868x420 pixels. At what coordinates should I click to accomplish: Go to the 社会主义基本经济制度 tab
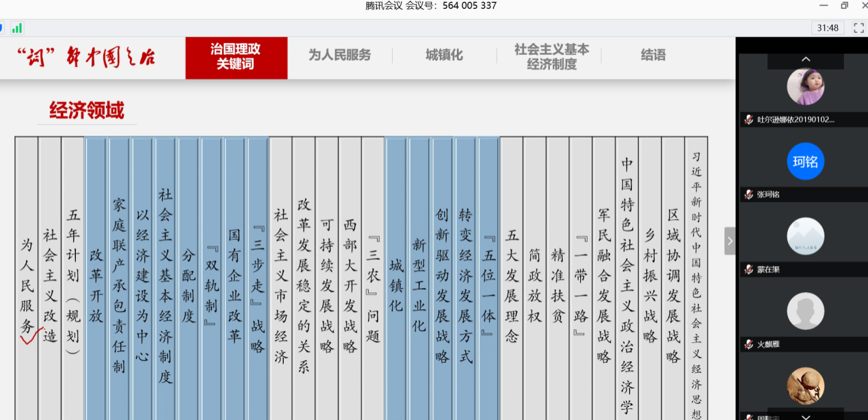pyautogui.click(x=551, y=57)
